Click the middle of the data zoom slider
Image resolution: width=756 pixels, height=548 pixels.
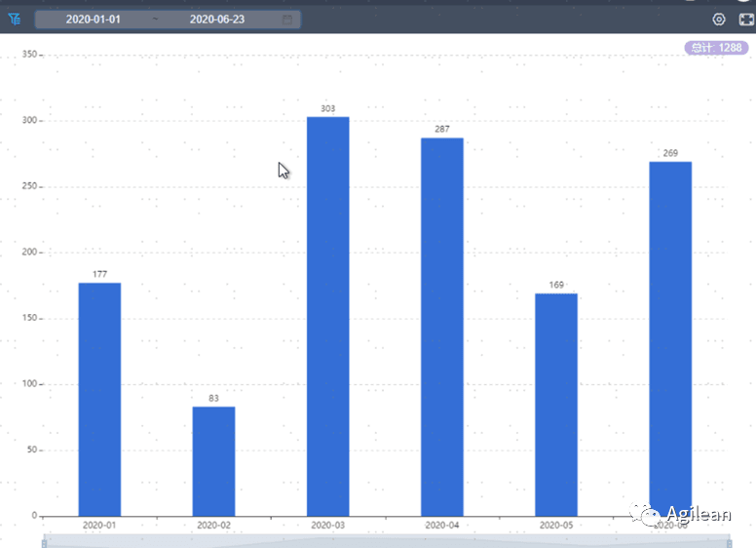(387, 541)
